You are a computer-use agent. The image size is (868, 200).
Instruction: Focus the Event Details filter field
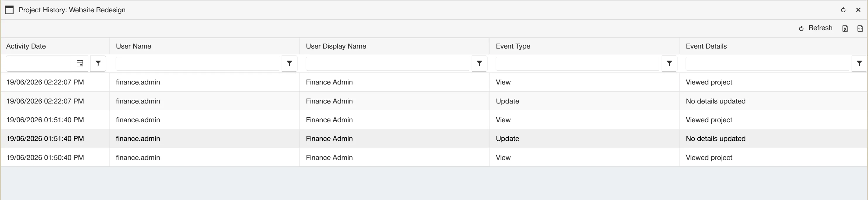(x=768, y=64)
